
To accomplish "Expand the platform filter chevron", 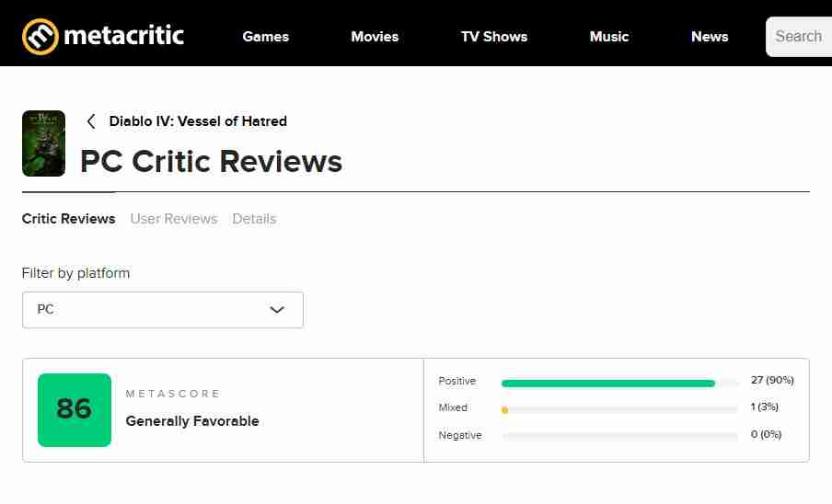I will click(277, 310).
